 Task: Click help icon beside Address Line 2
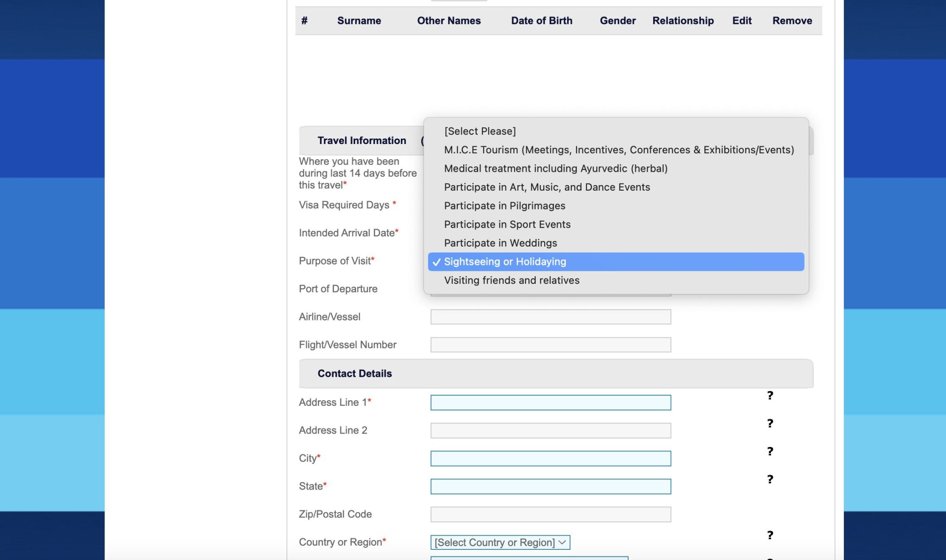(x=770, y=423)
